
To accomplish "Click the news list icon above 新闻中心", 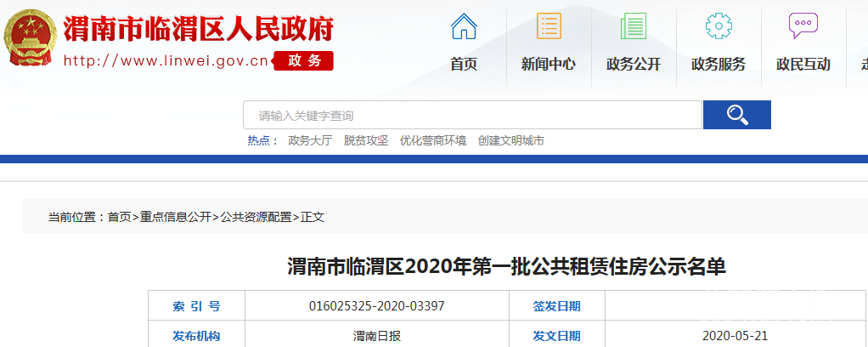I will click(549, 26).
